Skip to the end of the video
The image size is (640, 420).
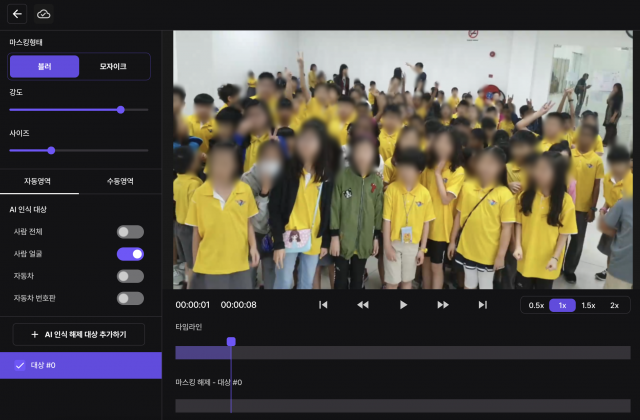(x=482, y=305)
